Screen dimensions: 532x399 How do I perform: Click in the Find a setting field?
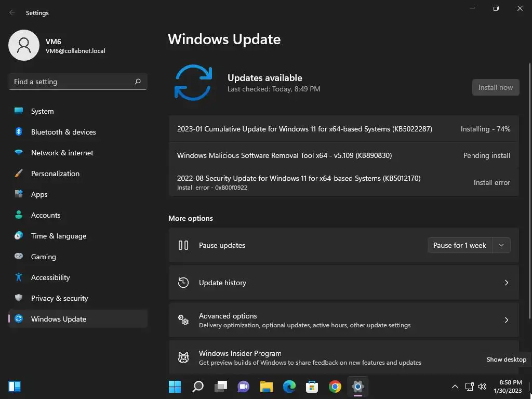(78, 82)
